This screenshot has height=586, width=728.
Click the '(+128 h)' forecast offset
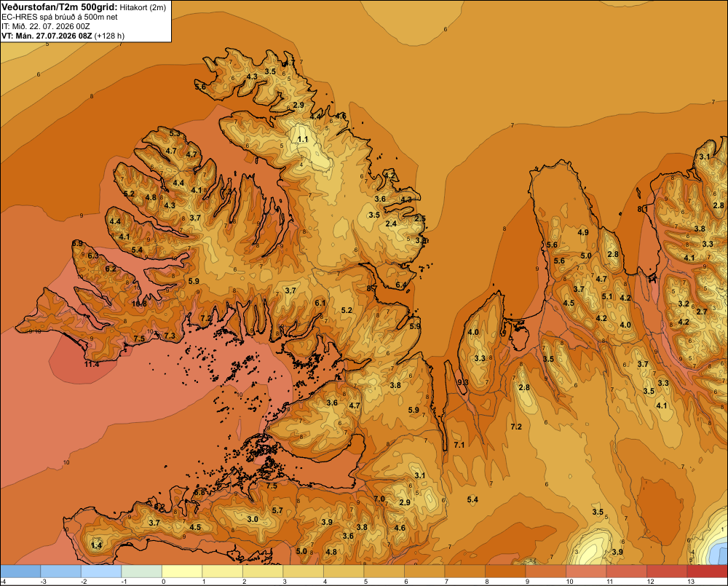point(110,36)
